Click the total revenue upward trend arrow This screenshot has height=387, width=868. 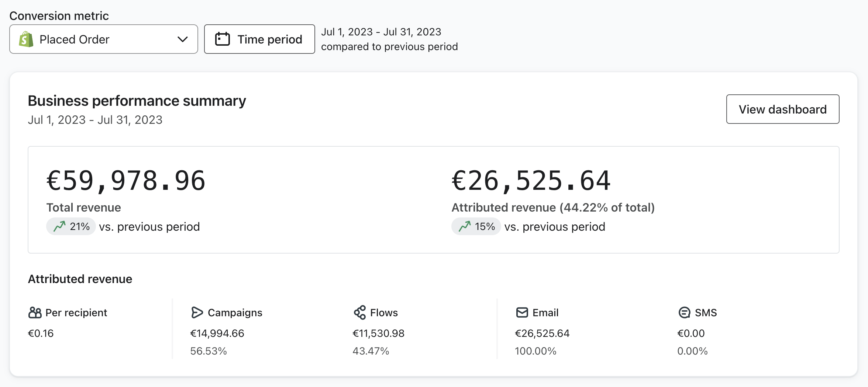tap(59, 226)
